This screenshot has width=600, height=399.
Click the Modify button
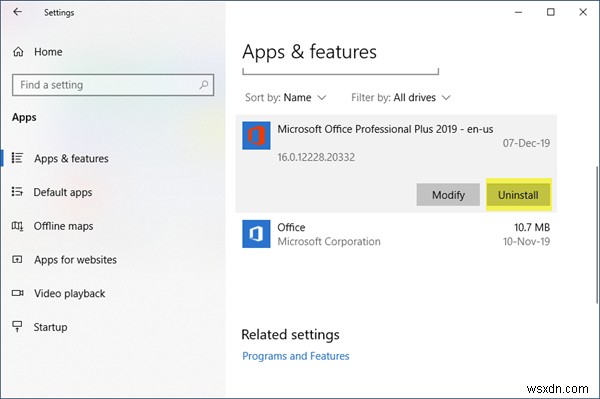coord(448,195)
